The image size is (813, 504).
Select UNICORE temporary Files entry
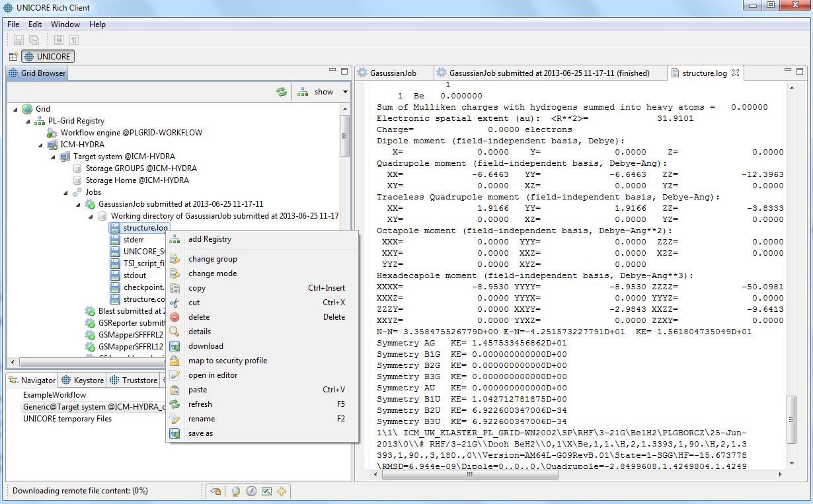[67, 419]
